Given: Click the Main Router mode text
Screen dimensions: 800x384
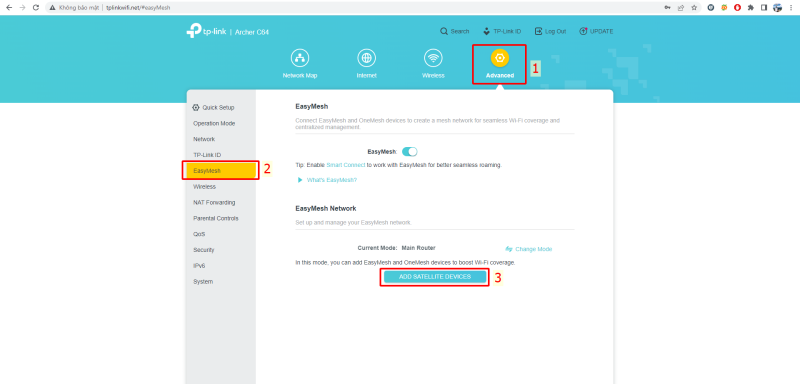Looking at the screenshot, I should click(418, 248).
